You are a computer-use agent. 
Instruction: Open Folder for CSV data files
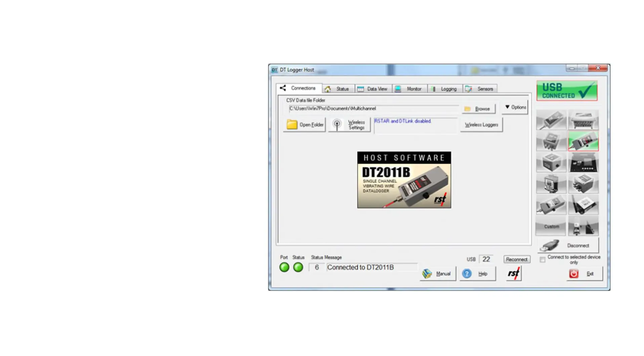coord(305,125)
